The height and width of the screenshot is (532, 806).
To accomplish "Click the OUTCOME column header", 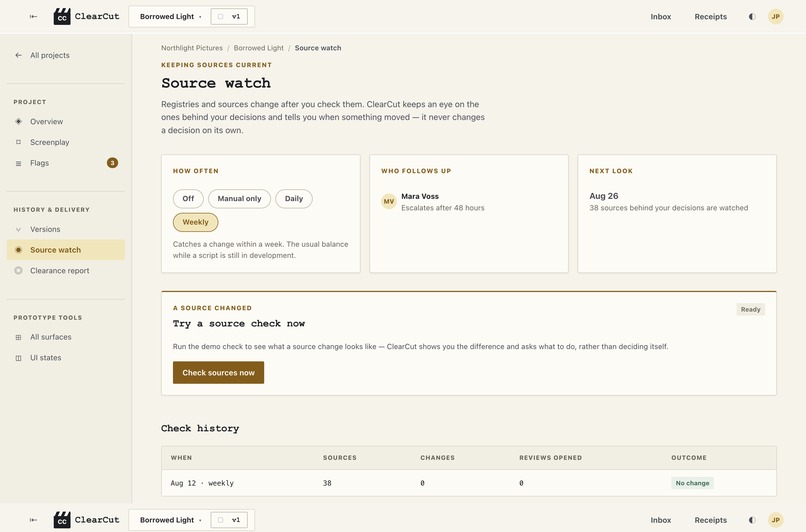I will (689, 457).
